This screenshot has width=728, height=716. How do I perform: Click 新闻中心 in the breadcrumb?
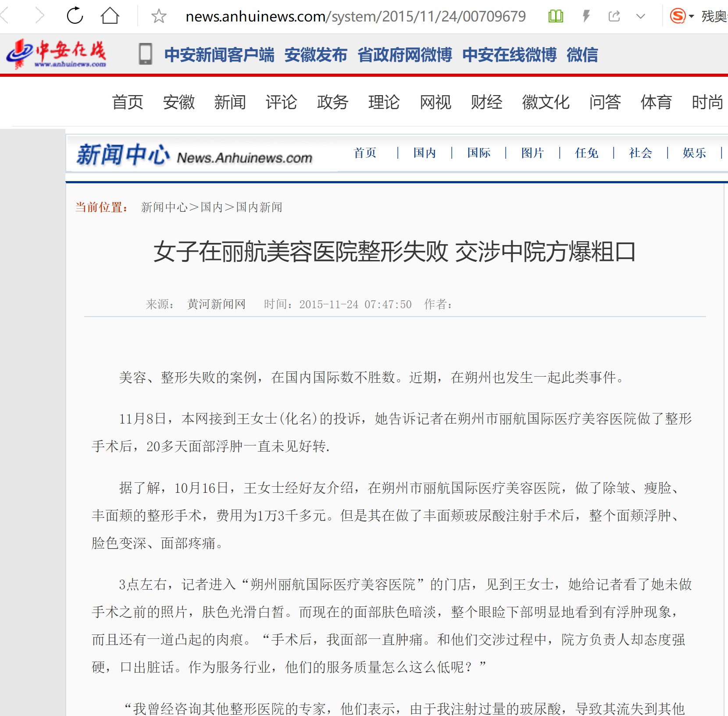[164, 207]
